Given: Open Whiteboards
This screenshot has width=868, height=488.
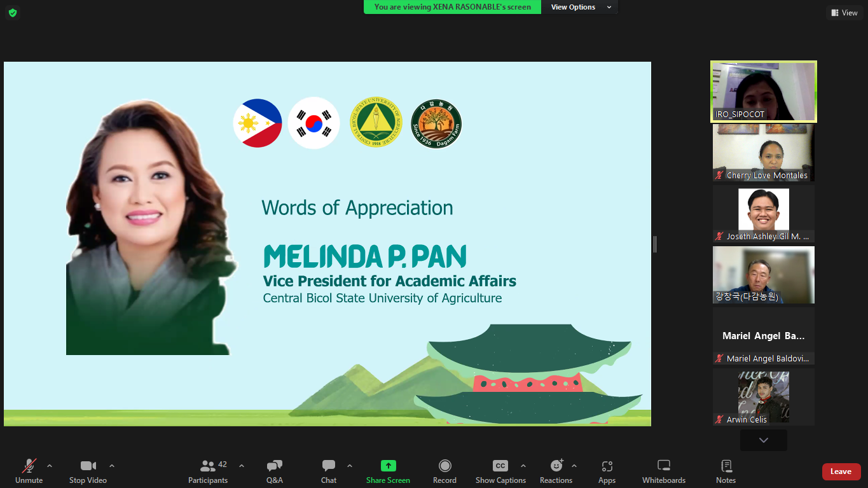Looking at the screenshot, I should [663, 471].
